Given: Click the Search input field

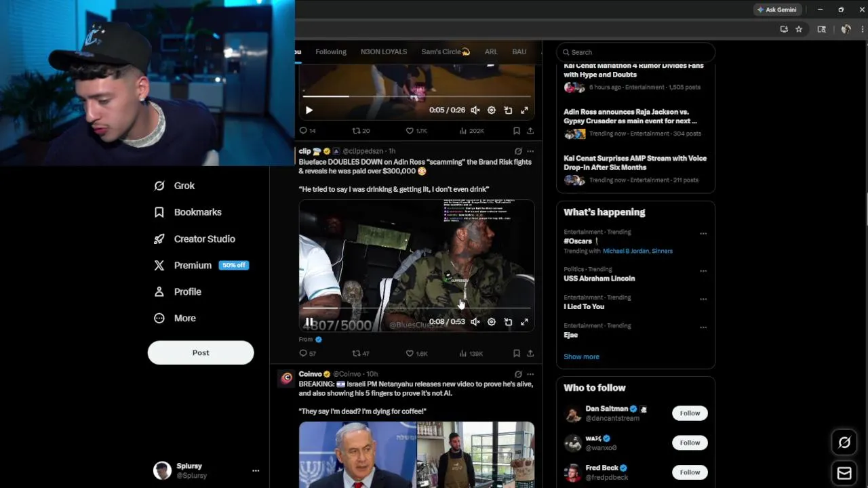Looking at the screenshot, I should 635,52.
